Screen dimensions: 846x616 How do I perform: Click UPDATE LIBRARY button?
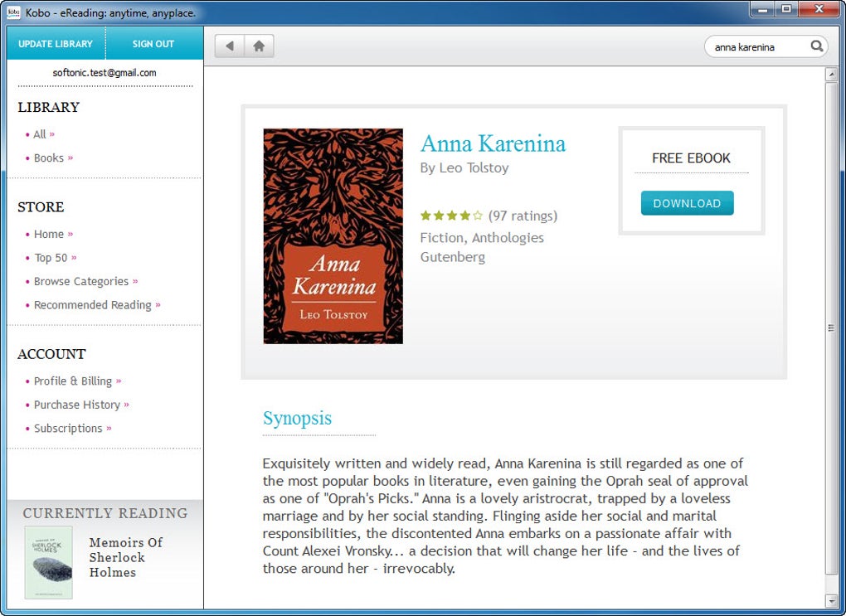click(56, 44)
